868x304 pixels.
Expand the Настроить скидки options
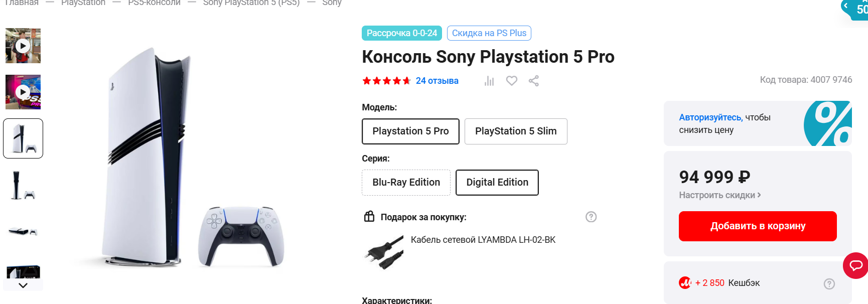(719, 195)
